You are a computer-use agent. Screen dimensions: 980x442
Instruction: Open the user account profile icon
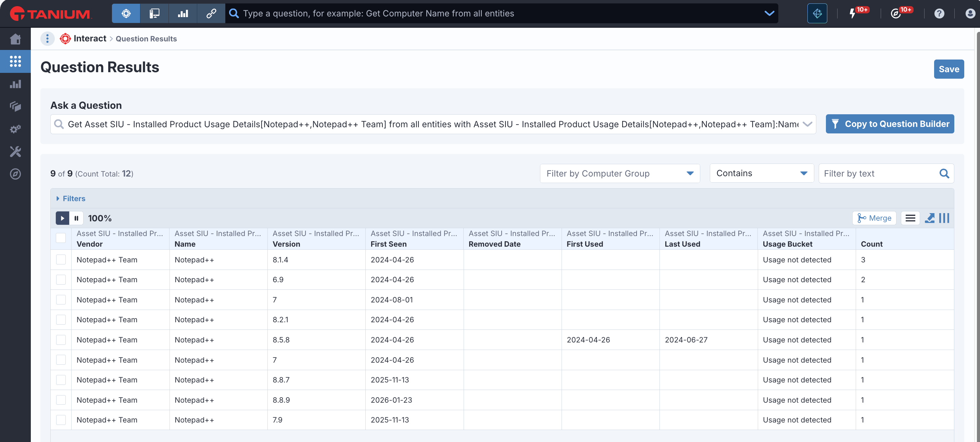point(970,14)
